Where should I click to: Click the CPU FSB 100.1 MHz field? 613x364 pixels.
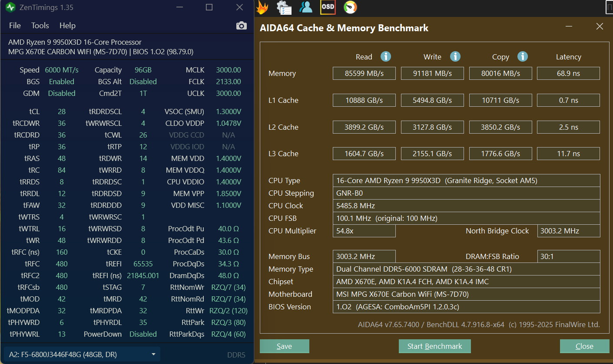point(466,218)
